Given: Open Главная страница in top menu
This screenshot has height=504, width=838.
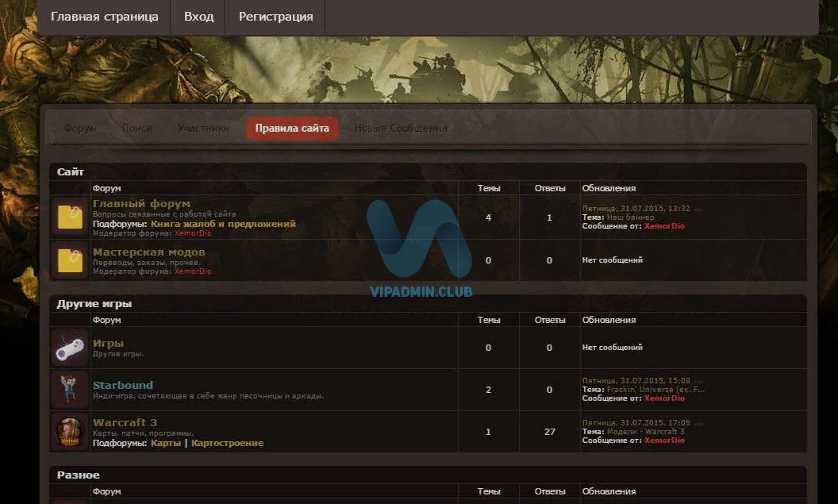Looking at the screenshot, I should tap(104, 17).
